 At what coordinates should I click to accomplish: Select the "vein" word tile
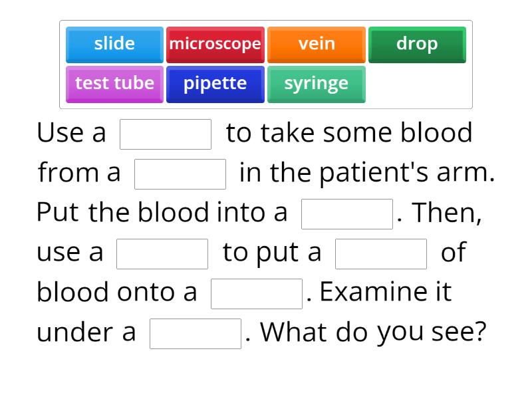317,44
